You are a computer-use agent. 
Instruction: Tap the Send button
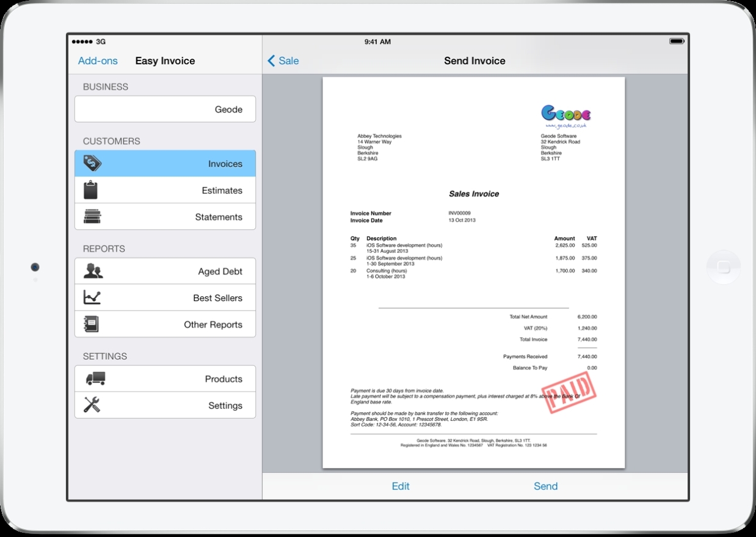(545, 486)
